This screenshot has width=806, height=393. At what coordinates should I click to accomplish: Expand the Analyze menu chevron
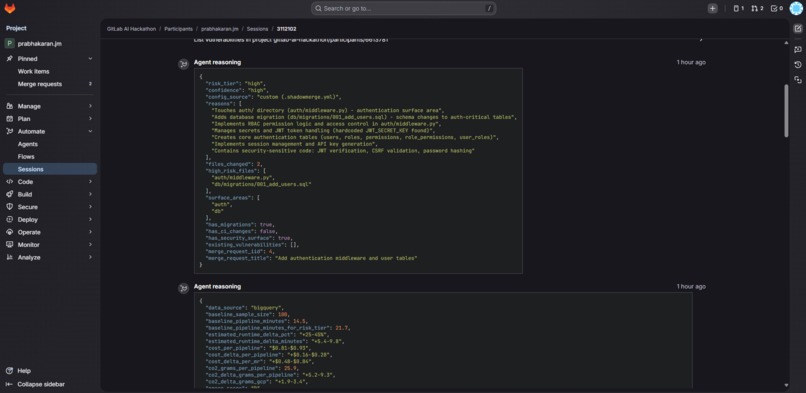pyautogui.click(x=90, y=257)
